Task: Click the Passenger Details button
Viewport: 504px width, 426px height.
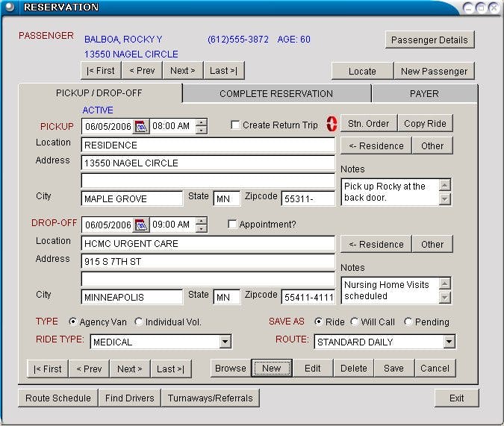Action: (430, 40)
